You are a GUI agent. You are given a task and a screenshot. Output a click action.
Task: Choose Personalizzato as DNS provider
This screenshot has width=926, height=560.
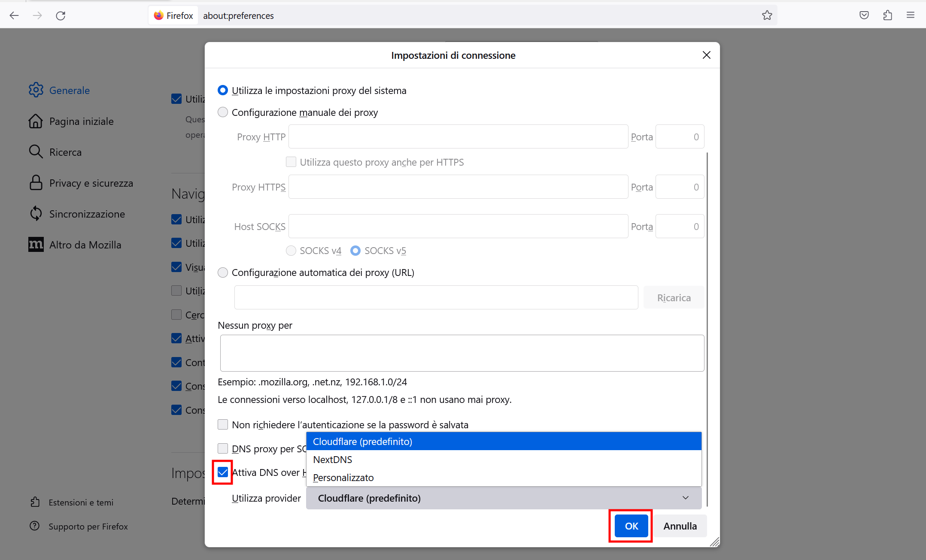[343, 478]
